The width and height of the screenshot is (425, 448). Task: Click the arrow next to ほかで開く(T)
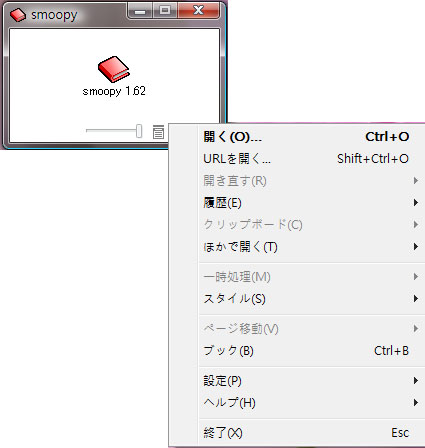416,247
